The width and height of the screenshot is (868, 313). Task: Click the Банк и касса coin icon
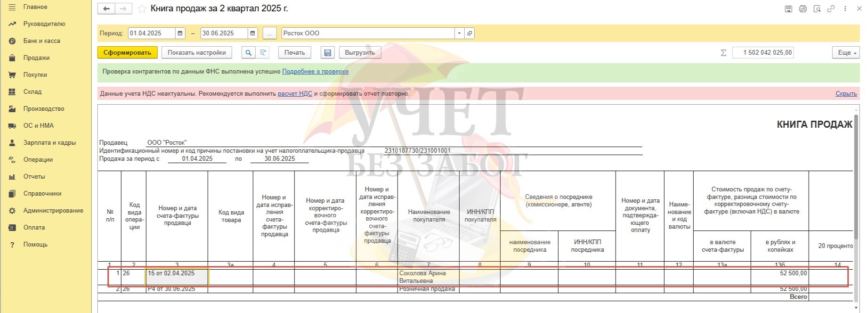(12, 41)
